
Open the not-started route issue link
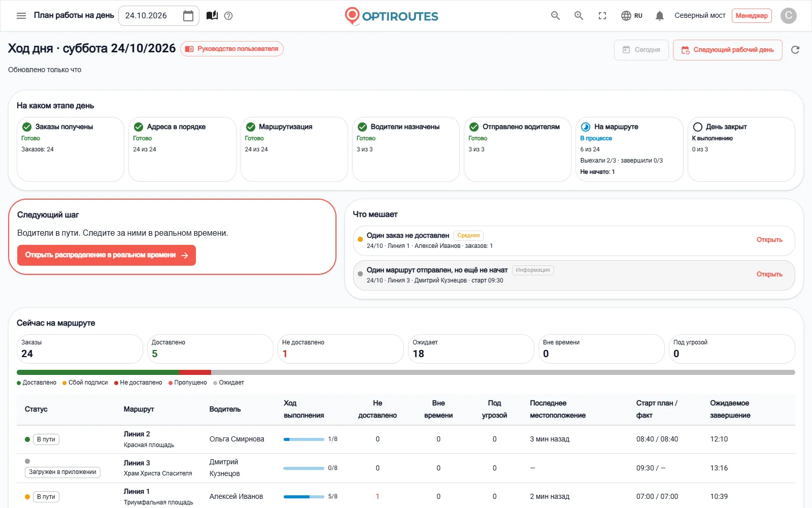(769, 274)
